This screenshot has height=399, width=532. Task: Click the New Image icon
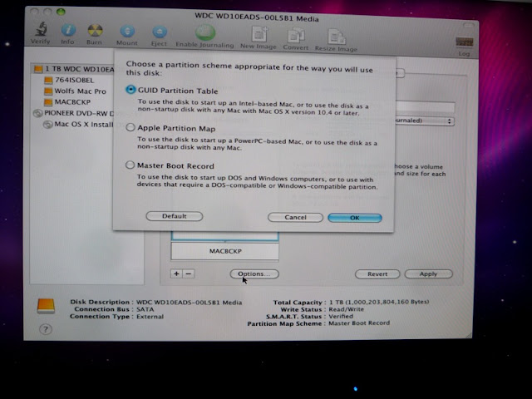259,35
